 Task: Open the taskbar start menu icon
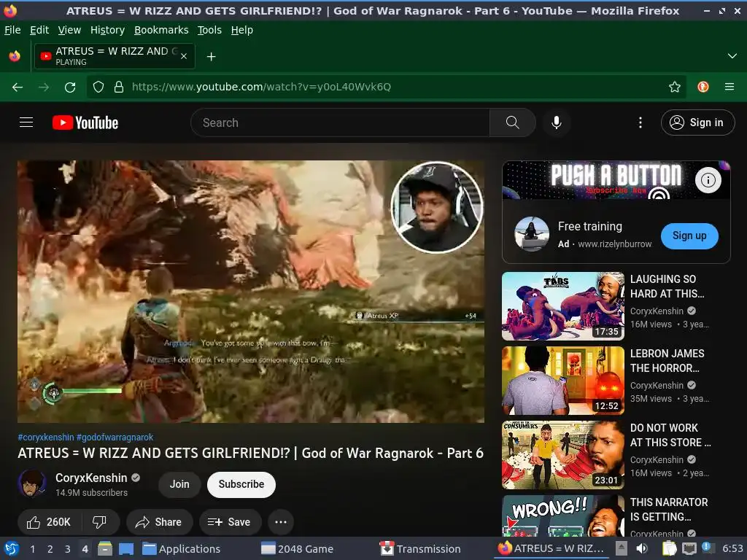point(12,549)
